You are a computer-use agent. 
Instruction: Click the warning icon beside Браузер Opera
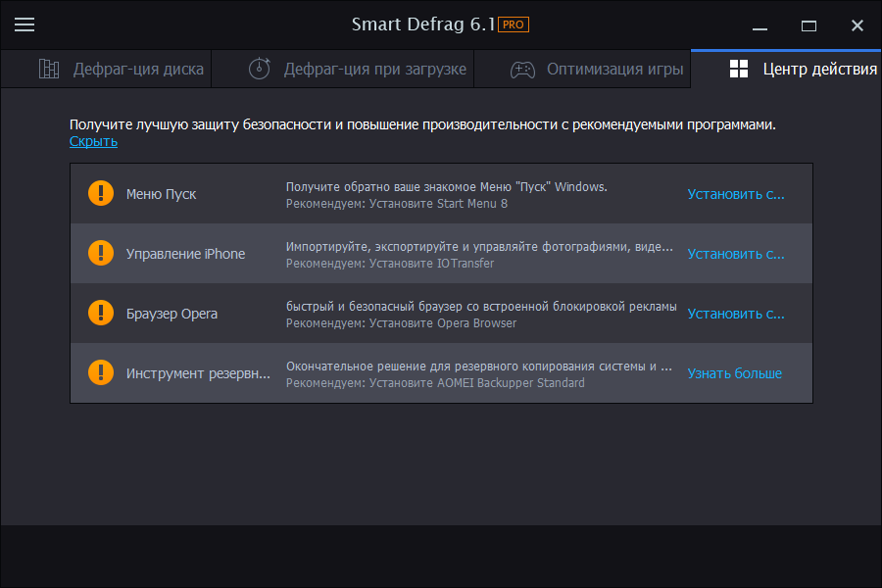point(100,313)
